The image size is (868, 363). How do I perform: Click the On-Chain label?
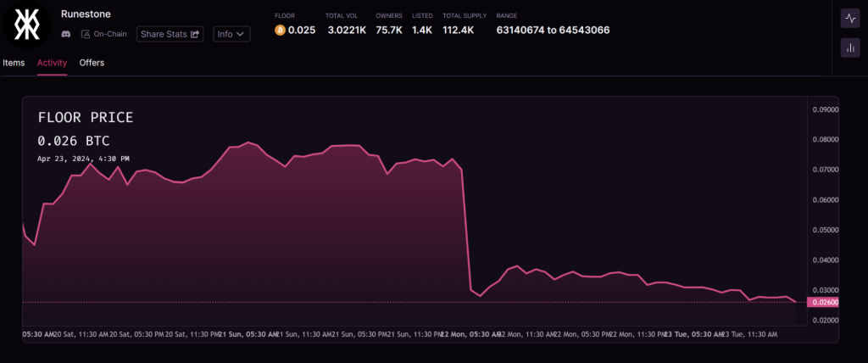click(x=109, y=34)
